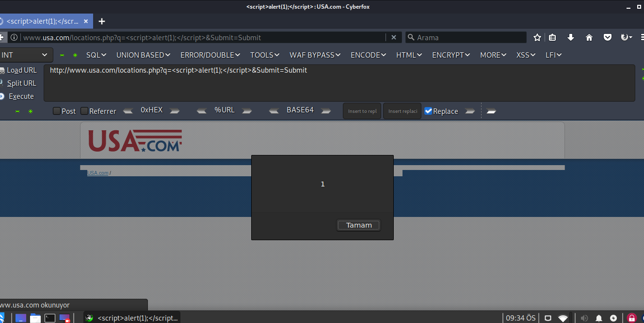The image size is (644, 323).
Task: Go to the browser home page
Action: (589, 37)
